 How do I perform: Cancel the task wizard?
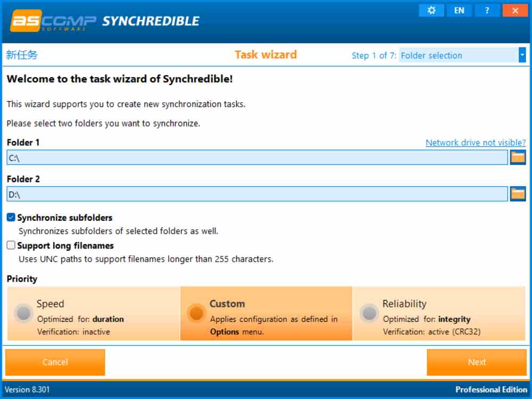click(x=55, y=362)
